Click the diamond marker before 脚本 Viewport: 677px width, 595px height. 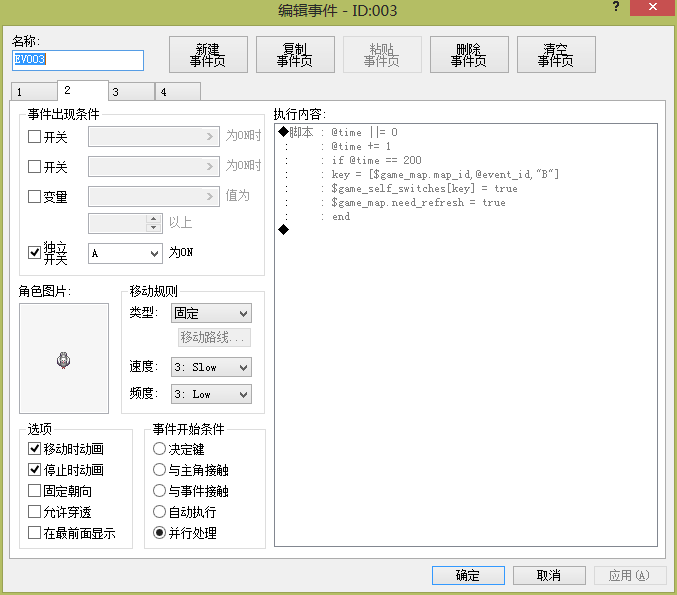pyautogui.click(x=283, y=132)
